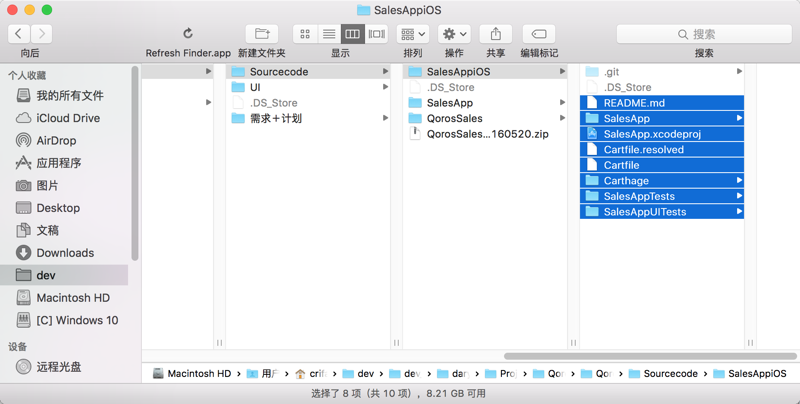Click the Share (共享) button

[495, 34]
